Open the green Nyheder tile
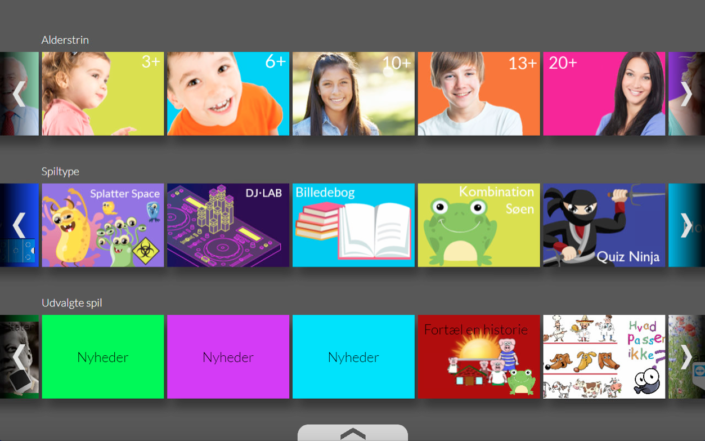705x441 pixels. [103, 356]
